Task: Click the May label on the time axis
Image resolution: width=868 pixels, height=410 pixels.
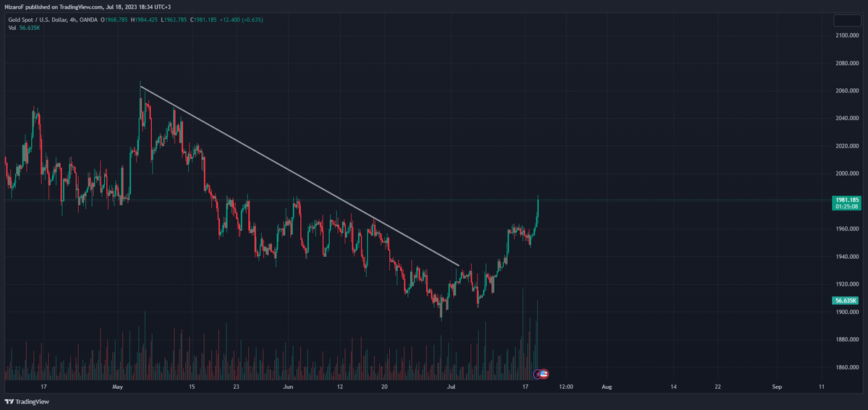Action: pos(119,387)
